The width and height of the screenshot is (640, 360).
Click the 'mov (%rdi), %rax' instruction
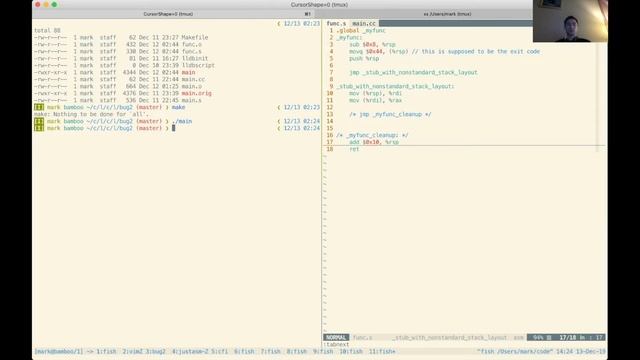376,100
